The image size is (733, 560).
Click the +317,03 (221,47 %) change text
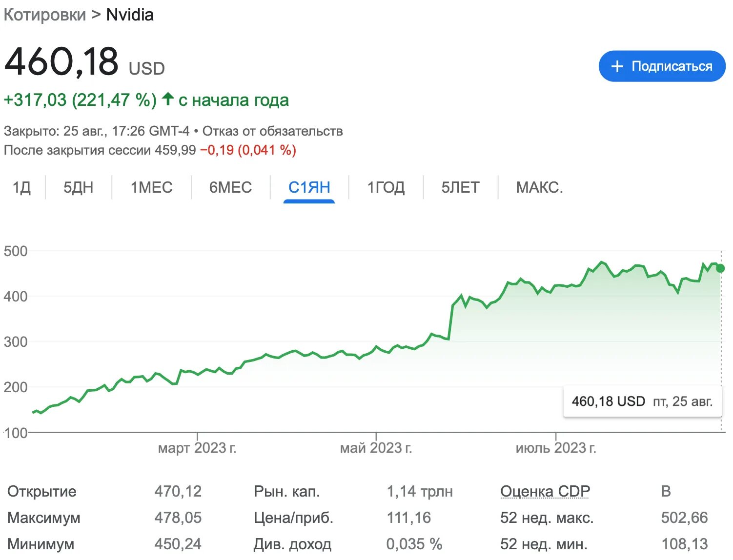[x=80, y=100]
